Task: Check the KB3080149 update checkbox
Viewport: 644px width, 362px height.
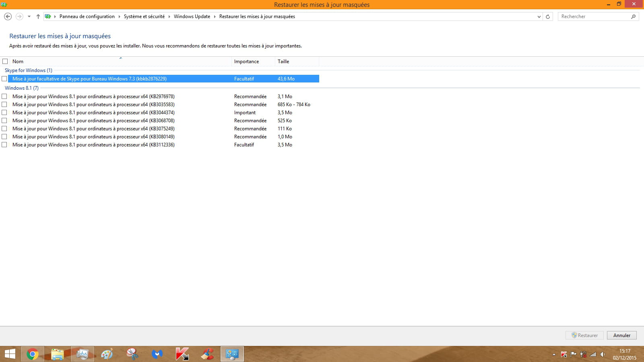Action: 4,137
